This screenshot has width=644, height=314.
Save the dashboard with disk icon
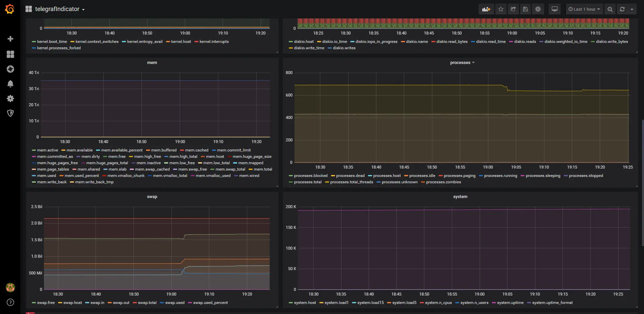pyautogui.click(x=526, y=9)
